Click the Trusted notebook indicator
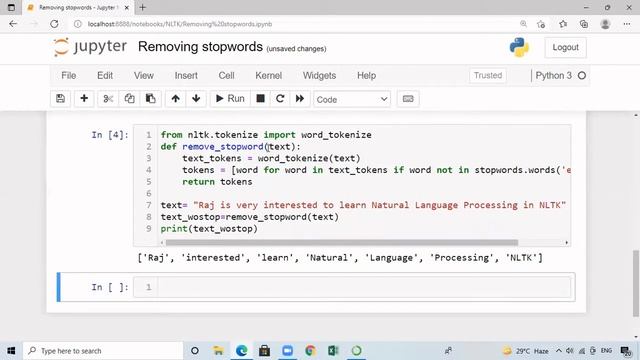The image size is (640, 360). pyautogui.click(x=488, y=76)
